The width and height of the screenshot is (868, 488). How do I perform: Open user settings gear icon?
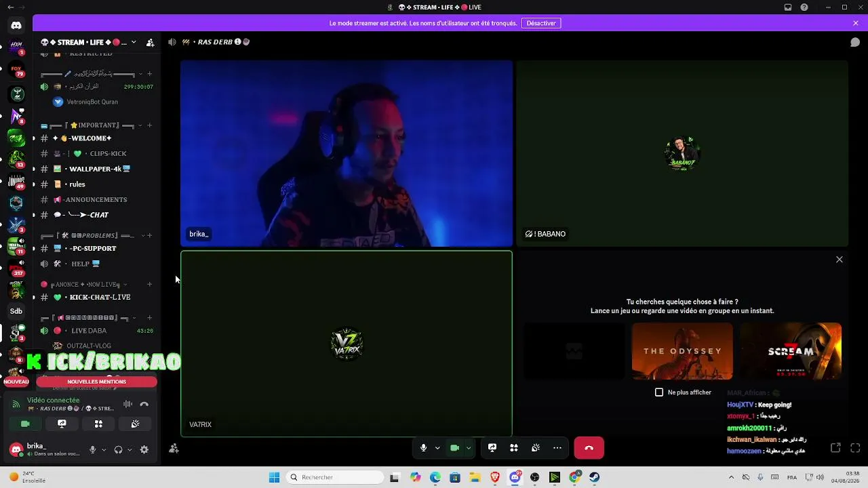(144, 449)
